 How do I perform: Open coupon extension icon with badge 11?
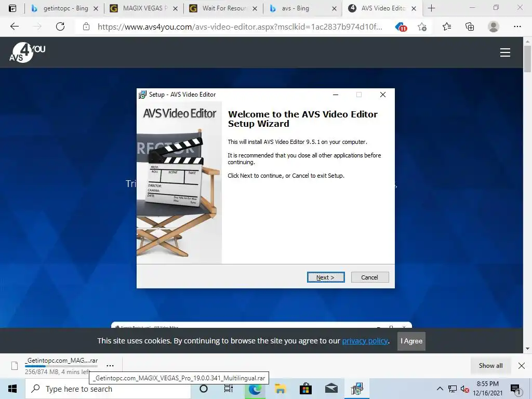(401, 26)
